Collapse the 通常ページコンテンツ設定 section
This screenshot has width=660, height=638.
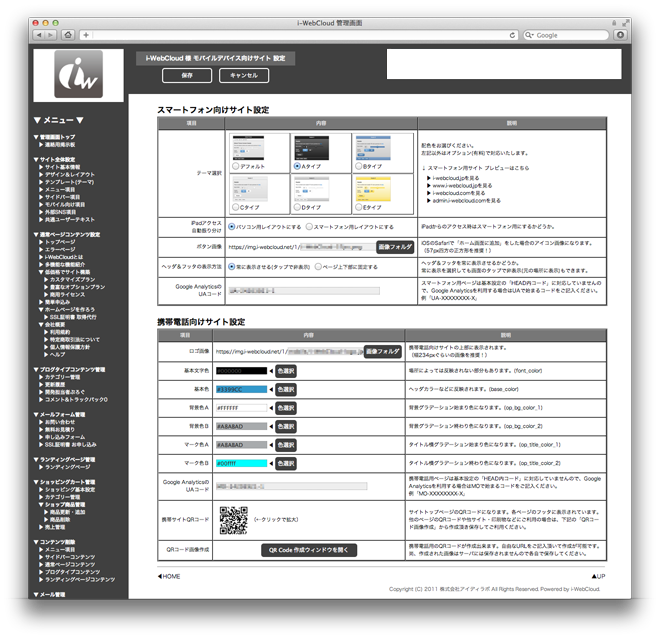tap(36, 235)
